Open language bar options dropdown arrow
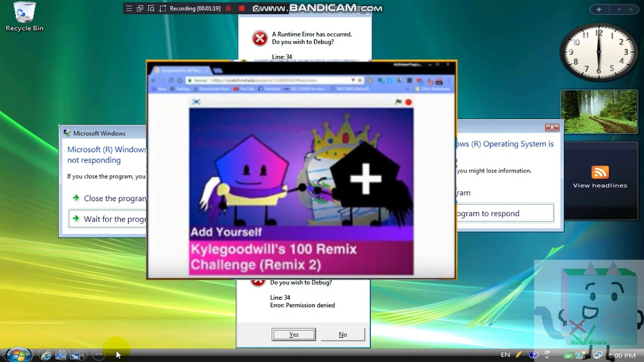Screen dimensions: 644x362 click(547, 357)
